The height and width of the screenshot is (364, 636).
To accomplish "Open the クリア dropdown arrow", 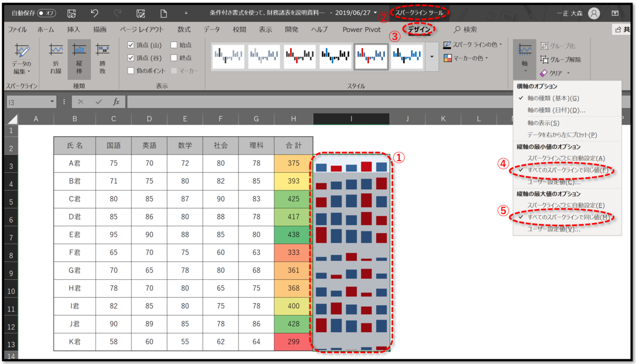I will tap(568, 73).
